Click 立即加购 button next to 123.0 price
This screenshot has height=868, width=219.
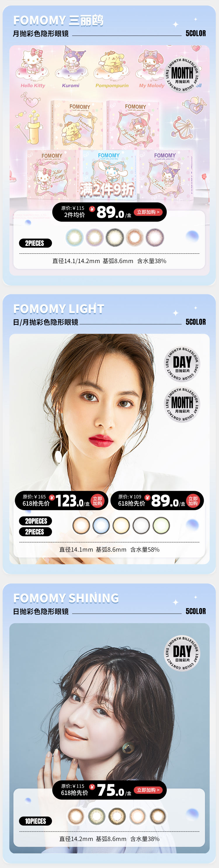point(98,501)
